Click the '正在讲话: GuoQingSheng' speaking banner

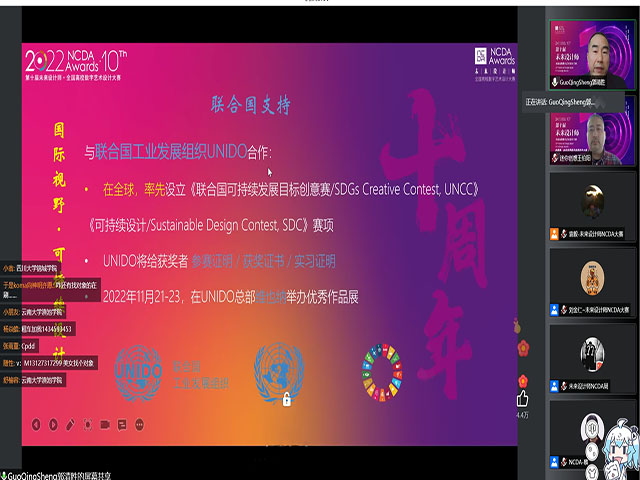573,102
